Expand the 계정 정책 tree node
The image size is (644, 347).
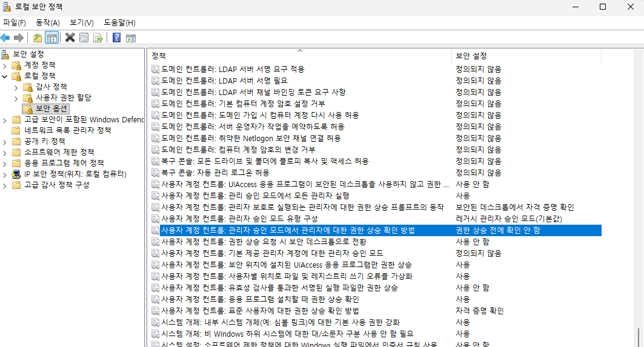(x=5, y=65)
